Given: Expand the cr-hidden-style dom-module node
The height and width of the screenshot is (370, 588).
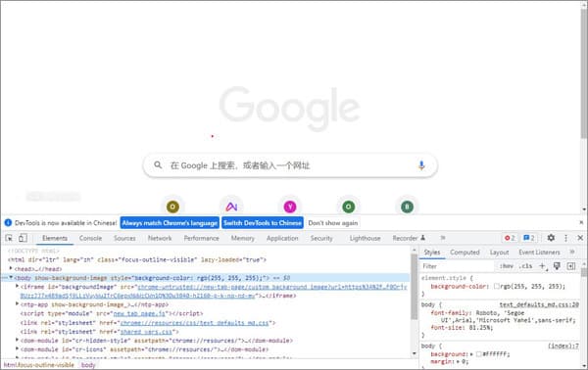Looking at the screenshot, I should click(17, 340).
